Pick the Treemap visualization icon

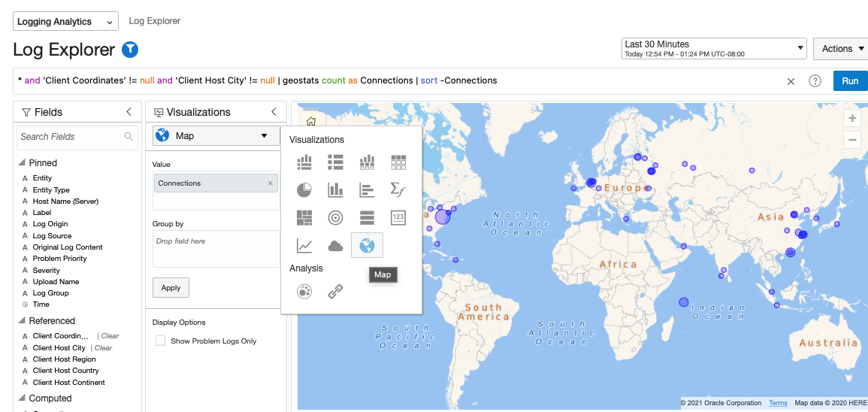[304, 217]
